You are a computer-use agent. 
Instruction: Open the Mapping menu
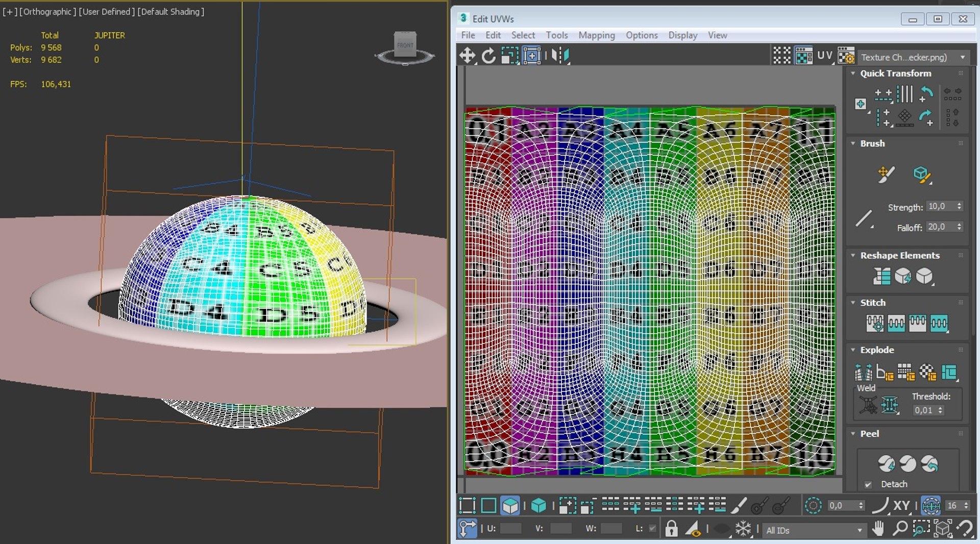tap(597, 35)
